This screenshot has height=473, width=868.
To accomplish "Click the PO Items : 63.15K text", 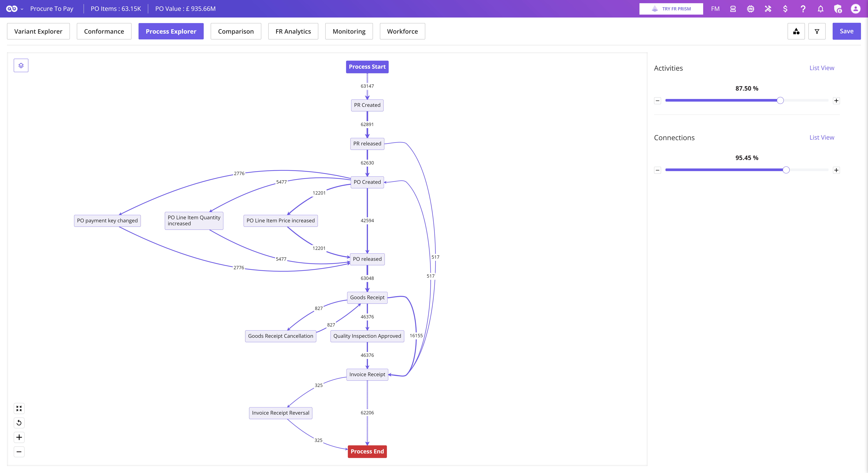I will pyautogui.click(x=116, y=9).
